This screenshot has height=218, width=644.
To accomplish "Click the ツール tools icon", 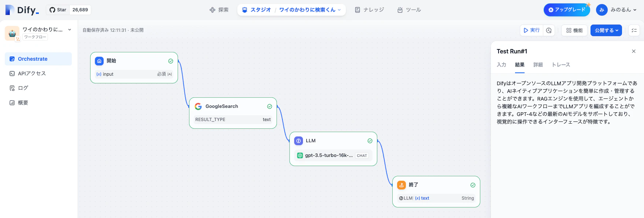I will 400,10.
